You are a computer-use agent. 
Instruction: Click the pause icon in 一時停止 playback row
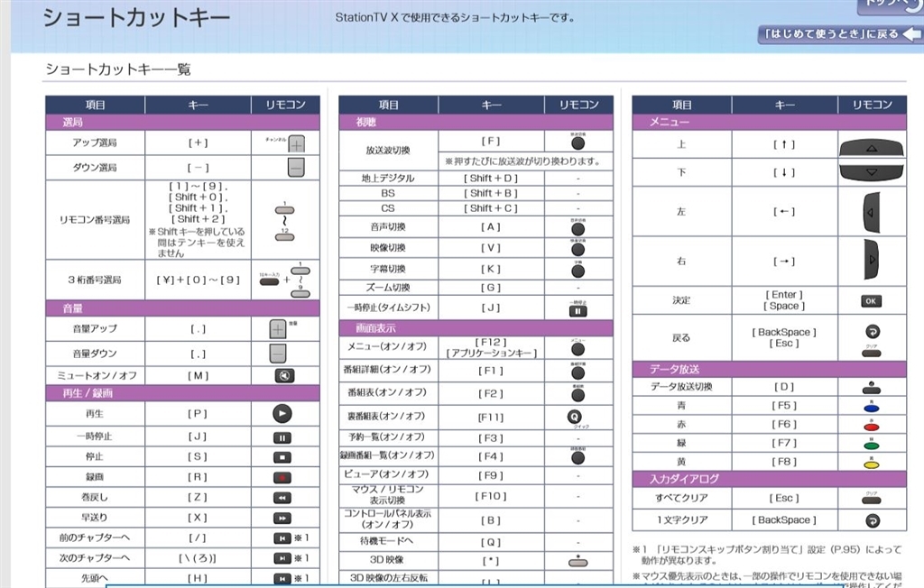(282, 437)
